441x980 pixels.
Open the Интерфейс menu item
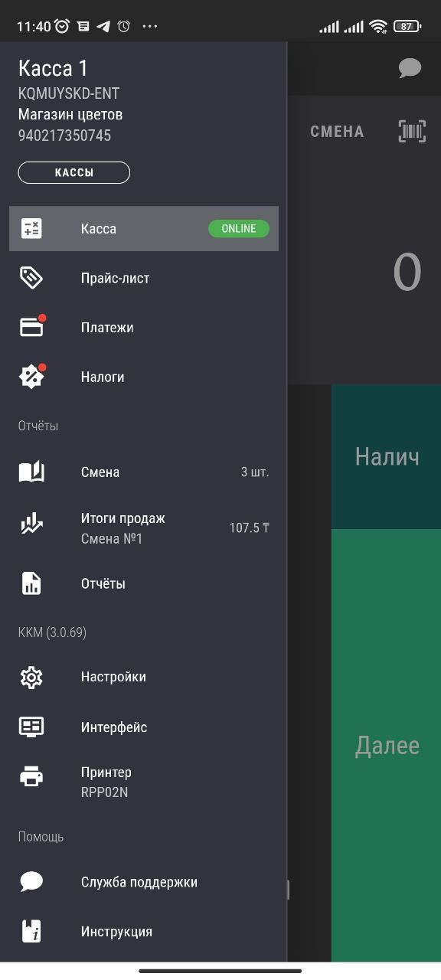(x=144, y=727)
